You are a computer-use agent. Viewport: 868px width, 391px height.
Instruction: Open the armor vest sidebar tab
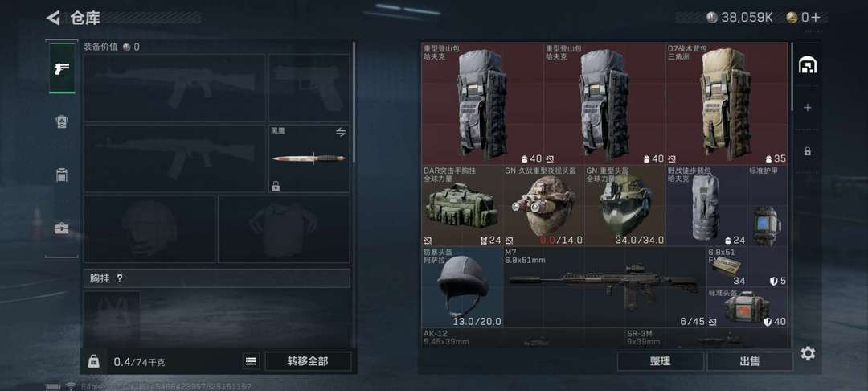tap(62, 121)
